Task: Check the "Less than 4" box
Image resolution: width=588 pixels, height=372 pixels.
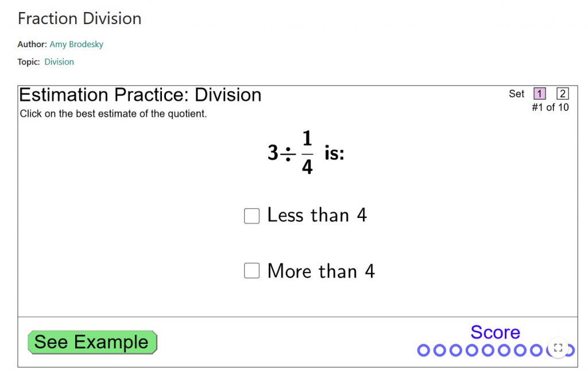Action: tap(252, 216)
